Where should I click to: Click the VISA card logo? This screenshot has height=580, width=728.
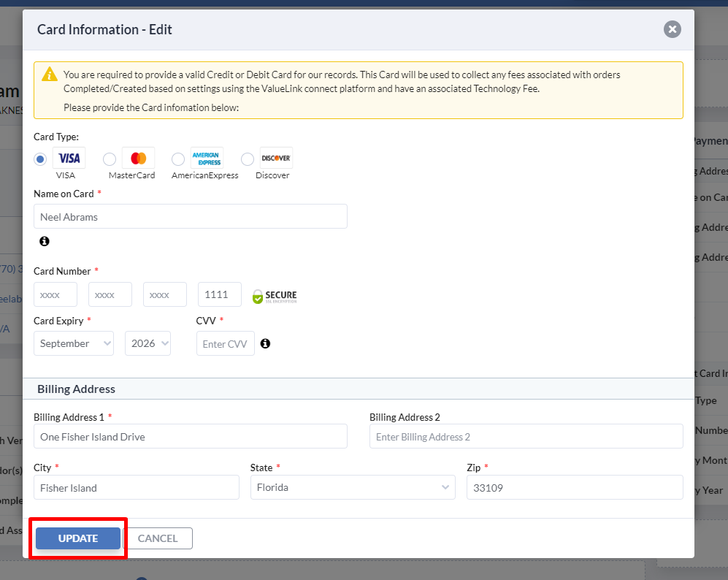coord(69,158)
